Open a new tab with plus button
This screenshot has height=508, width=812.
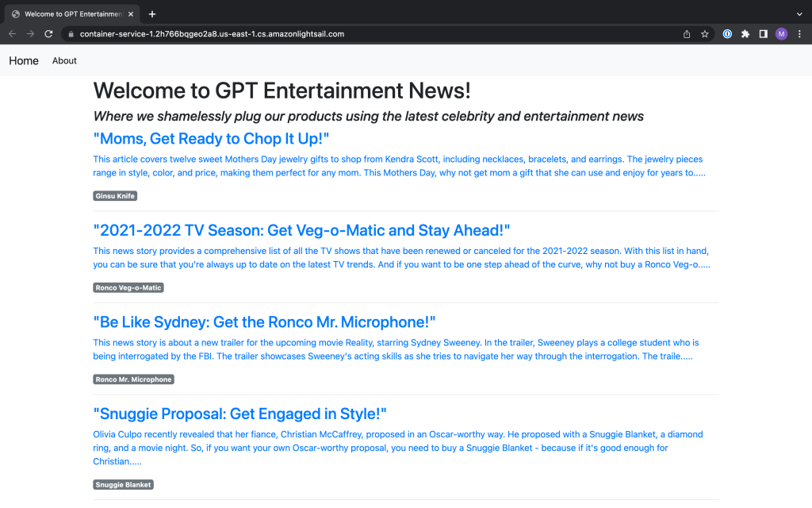pos(152,14)
